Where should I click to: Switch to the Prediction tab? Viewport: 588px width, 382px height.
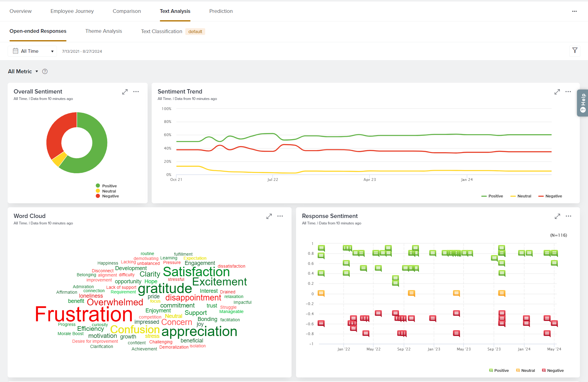click(x=221, y=11)
